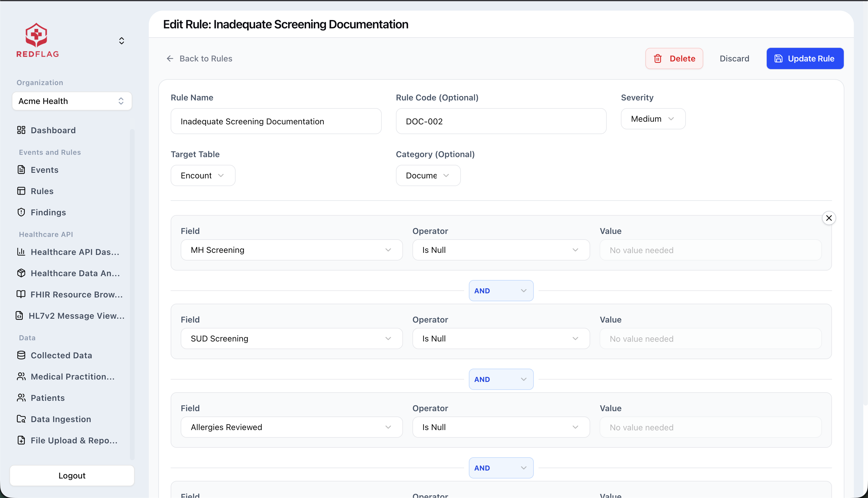Toggle the sidebar collapse chevrons beside the logo
The image size is (868, 498).
coord(121,41)
